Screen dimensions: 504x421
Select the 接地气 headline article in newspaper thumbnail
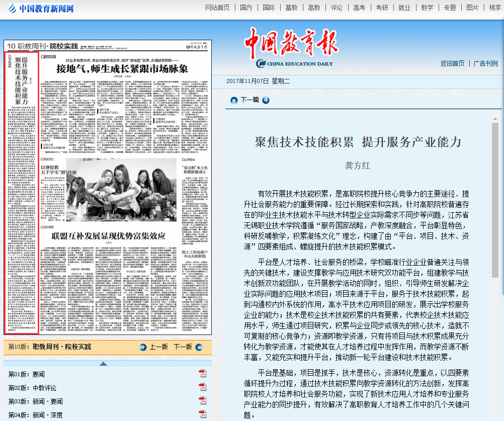(122, 68)
